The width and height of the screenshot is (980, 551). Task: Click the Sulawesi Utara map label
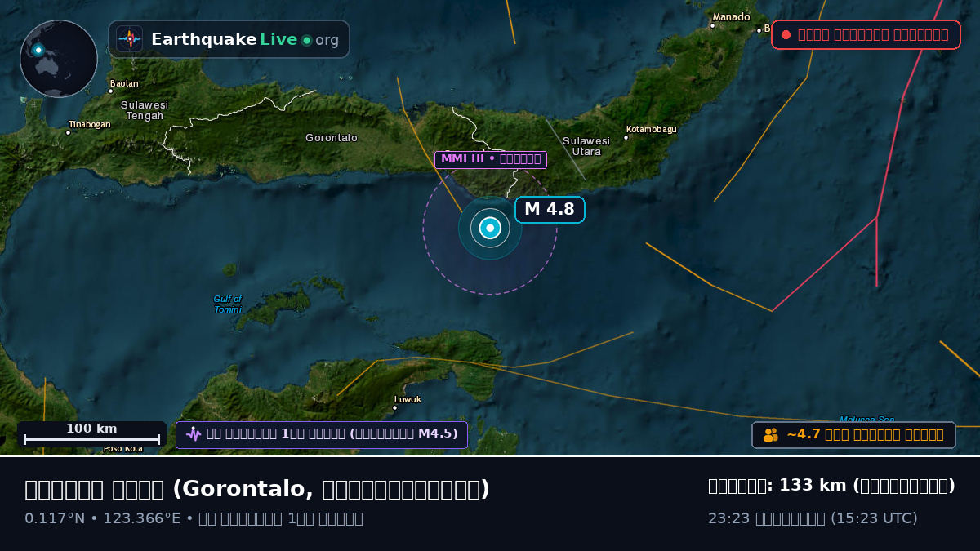[x=586, y=146]
